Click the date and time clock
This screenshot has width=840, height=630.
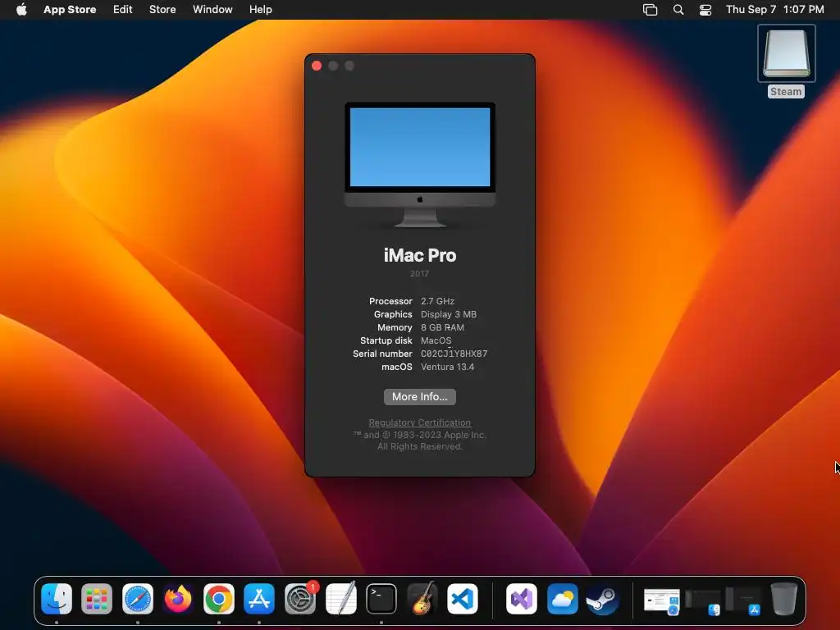774,10
